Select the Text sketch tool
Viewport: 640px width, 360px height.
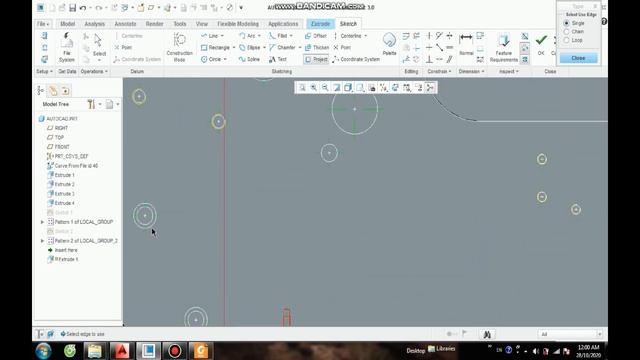click(278, 59)
